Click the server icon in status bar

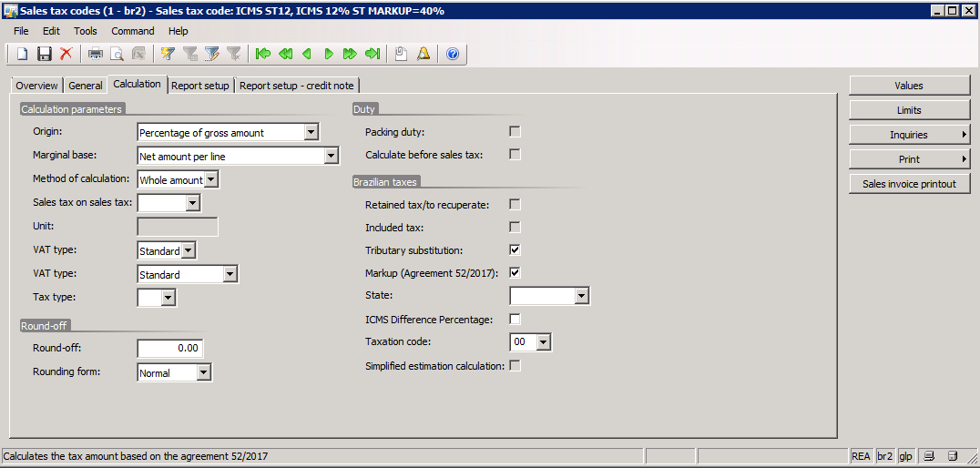tap(953, 456)
